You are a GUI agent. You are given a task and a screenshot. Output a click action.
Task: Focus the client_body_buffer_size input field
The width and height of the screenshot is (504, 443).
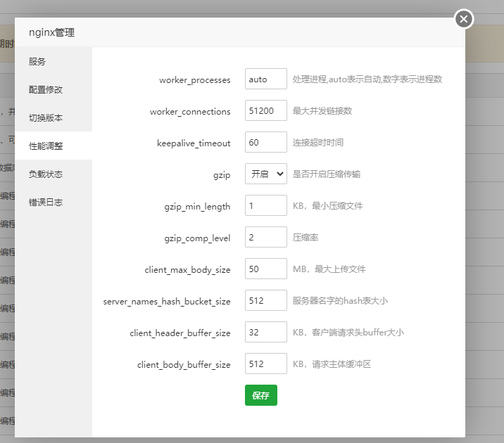click(266, 364)
